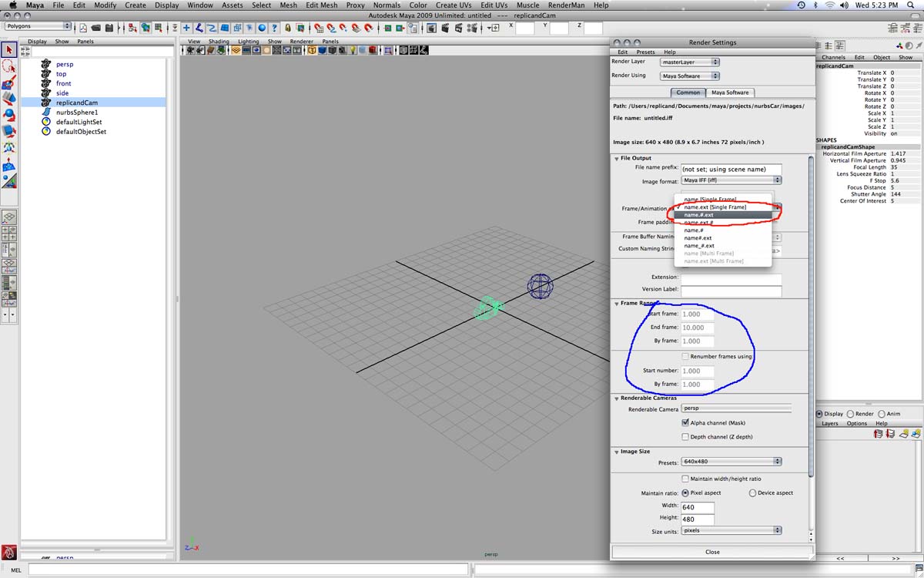Open the Presets menu in Render Settings
This screenshot has width=924, height=578.
pos(645,52)
